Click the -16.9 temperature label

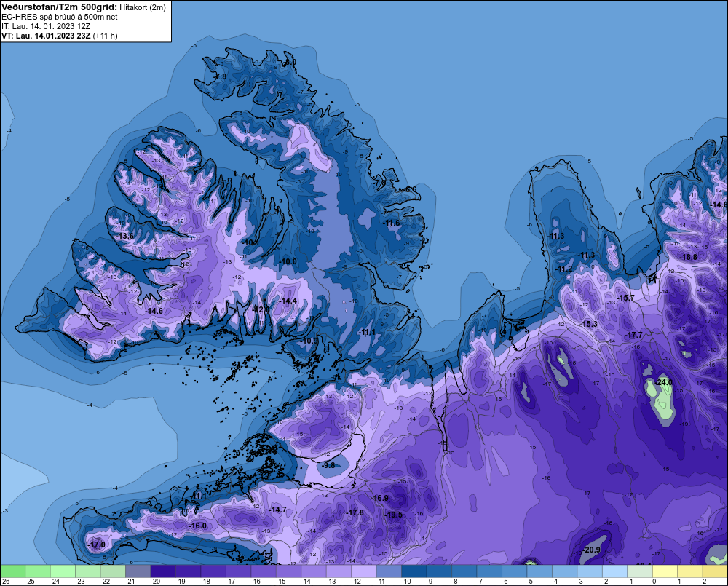click(x=379, y=498)
